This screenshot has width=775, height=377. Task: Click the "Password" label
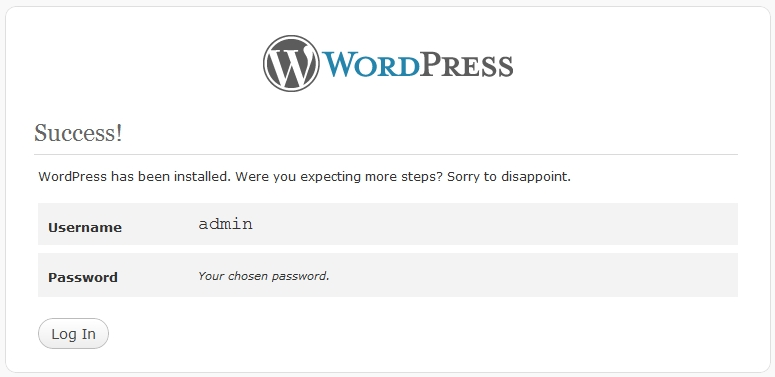pyautogui.click(x=83, y=277)
